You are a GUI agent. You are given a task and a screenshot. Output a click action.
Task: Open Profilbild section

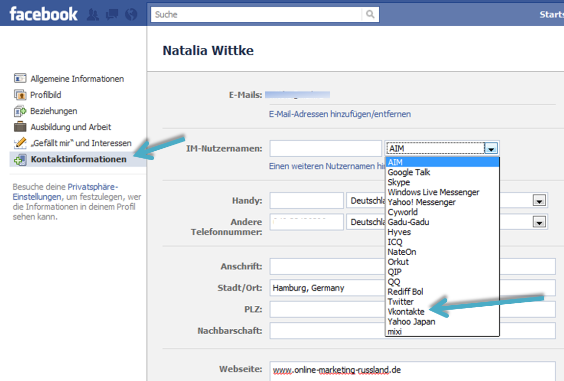pos(46,95)
